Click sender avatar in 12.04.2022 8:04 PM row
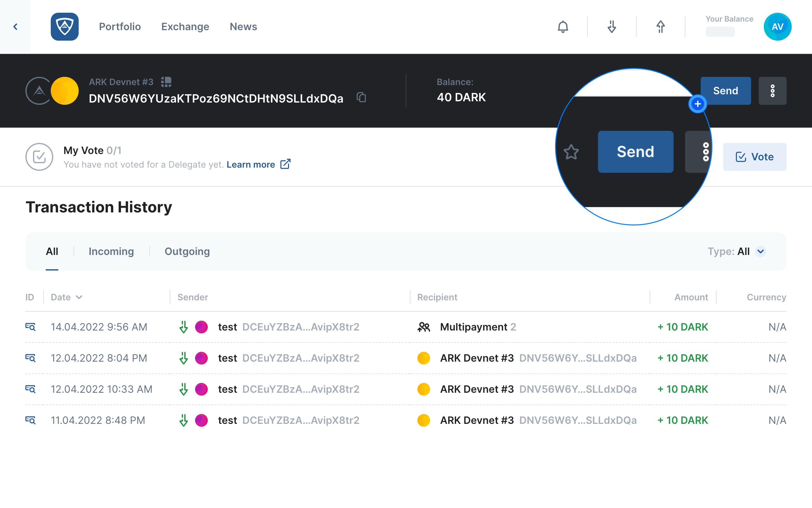Image resolution: width=812 pixels, height=508 pixels. point(201,358)
